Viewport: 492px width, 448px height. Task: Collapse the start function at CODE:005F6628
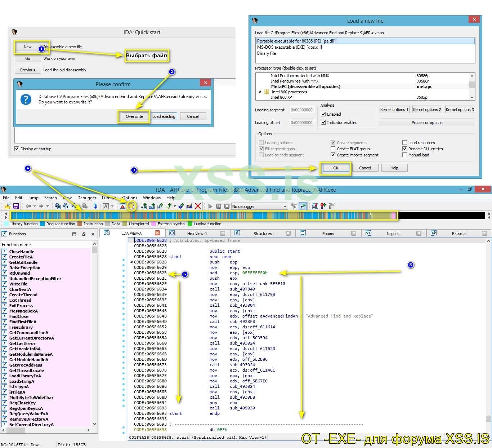point(131,262)
